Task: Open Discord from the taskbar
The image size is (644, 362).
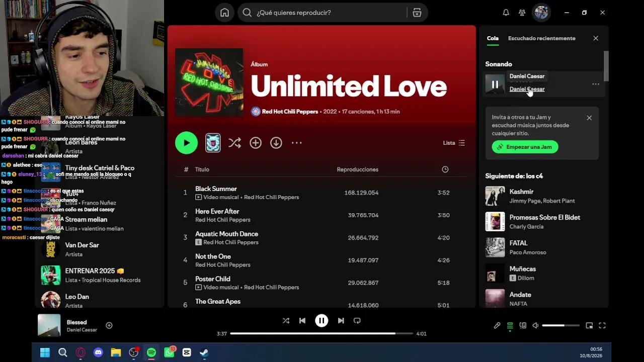Action: (x=98, y=352)
